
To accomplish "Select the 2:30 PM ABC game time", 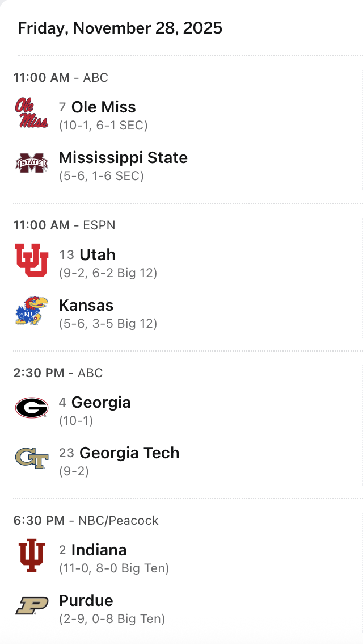I will pyautogui.click(x=58, y=373).
